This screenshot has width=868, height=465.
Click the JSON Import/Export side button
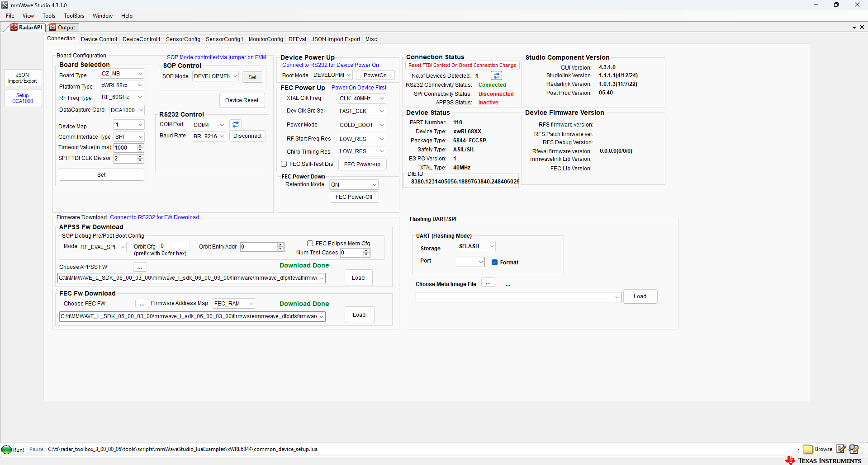(23, 78)
